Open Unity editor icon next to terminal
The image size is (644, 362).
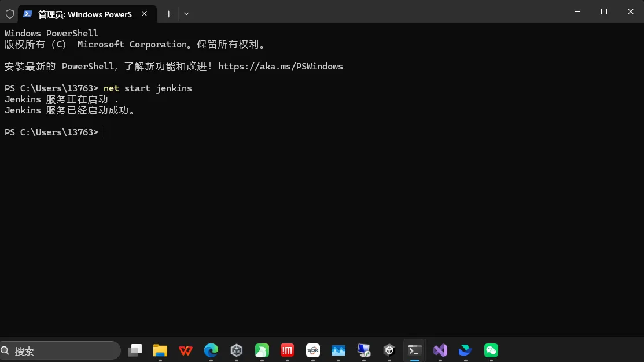[x=389, y=350]
